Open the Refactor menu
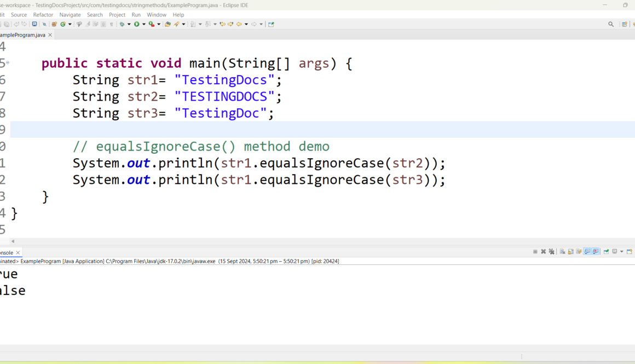This screenshot has height=364, width=635. [43, 15]
